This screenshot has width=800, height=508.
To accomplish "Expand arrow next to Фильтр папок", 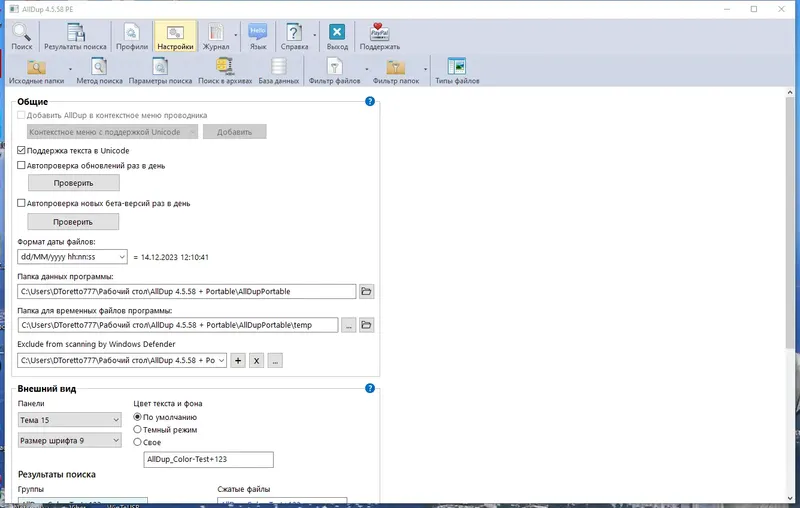I will pyautogui.click(x=425, y=70).
